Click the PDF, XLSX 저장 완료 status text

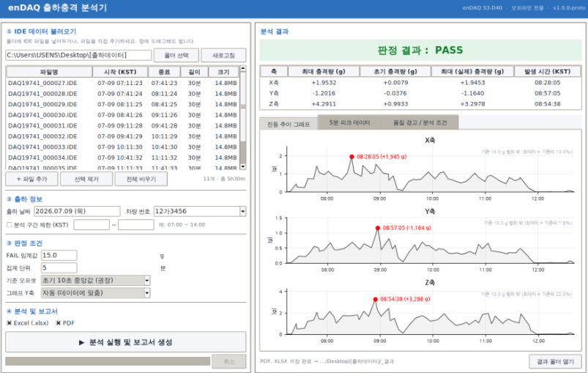pos(327,361)
